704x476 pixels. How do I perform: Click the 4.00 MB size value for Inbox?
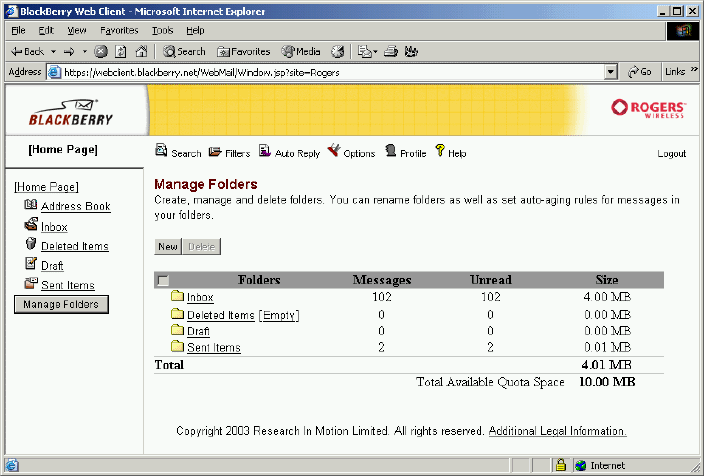607,297
